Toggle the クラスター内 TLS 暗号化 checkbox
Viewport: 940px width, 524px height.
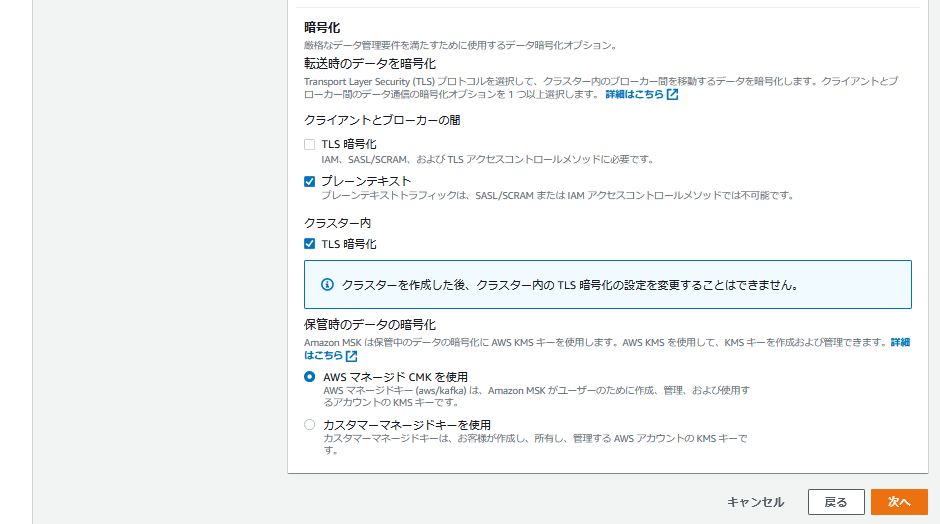[x=309, y=244]
